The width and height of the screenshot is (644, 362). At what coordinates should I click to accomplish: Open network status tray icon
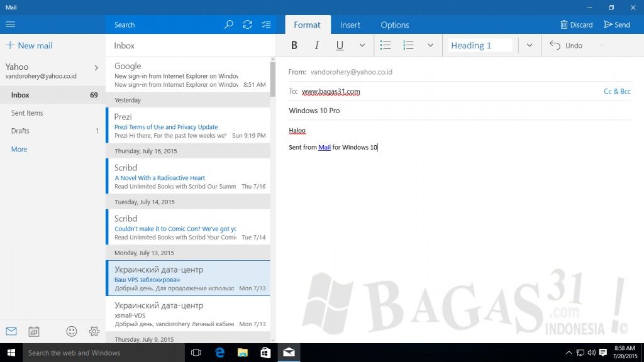(580, 353)
